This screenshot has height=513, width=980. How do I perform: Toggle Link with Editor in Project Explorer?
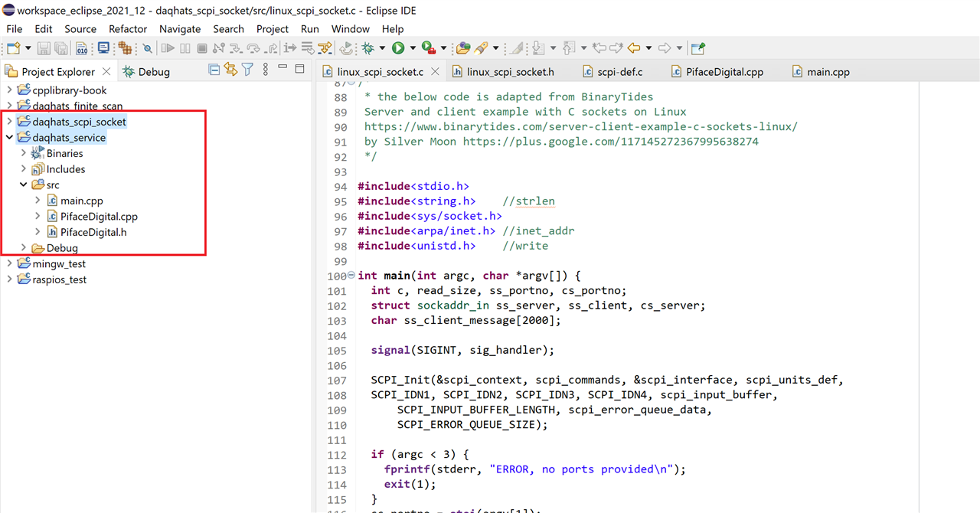click(x=230, y=70)
